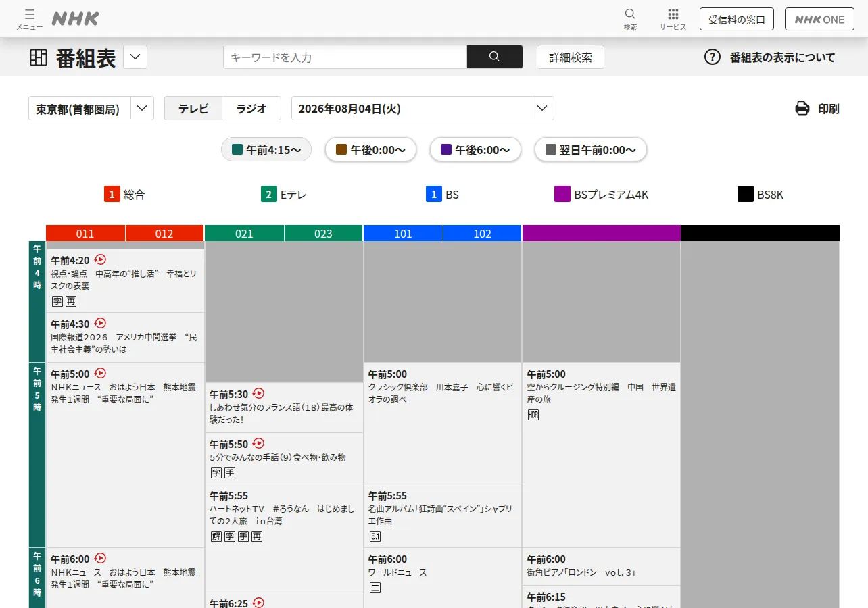Screen dimensions: 868x608
Task: Select the black BS8K channel label
Action: [x=761, y=195]
